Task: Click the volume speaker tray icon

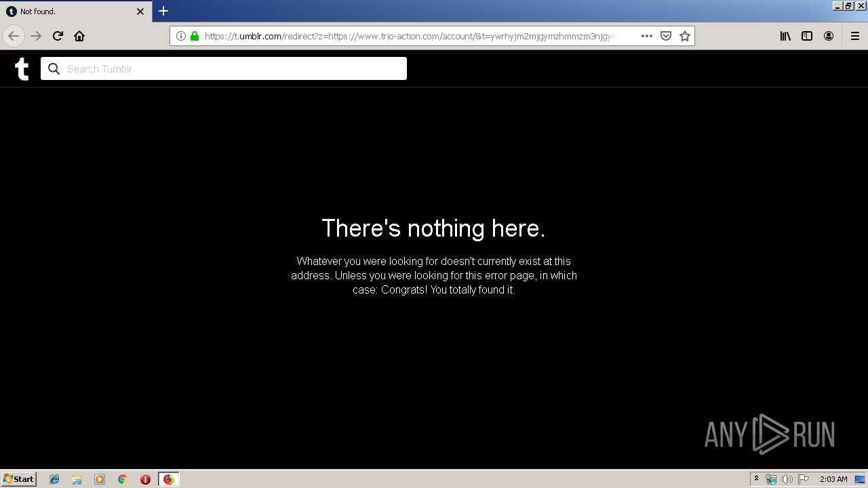Action: tap(787, 479)
